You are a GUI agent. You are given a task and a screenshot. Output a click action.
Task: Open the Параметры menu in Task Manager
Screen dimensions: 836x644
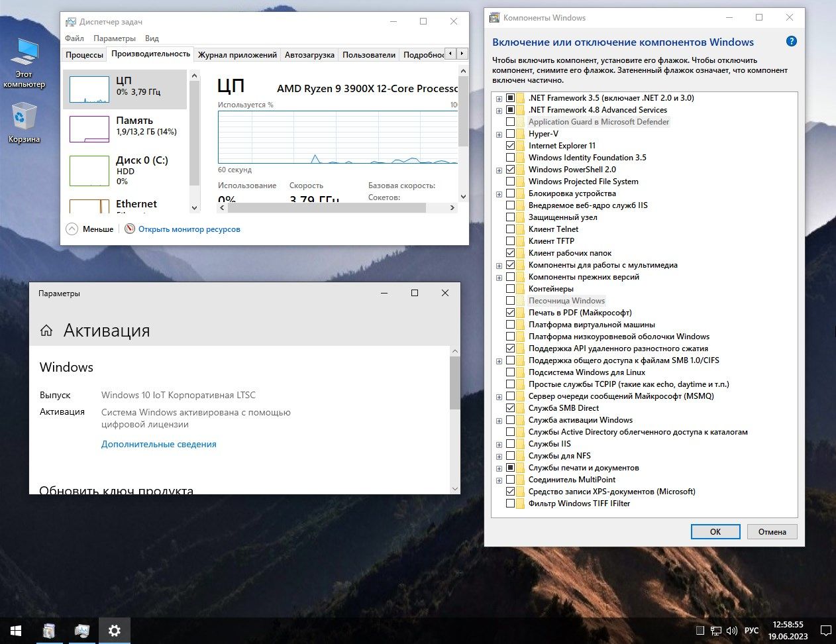point(115,38)
